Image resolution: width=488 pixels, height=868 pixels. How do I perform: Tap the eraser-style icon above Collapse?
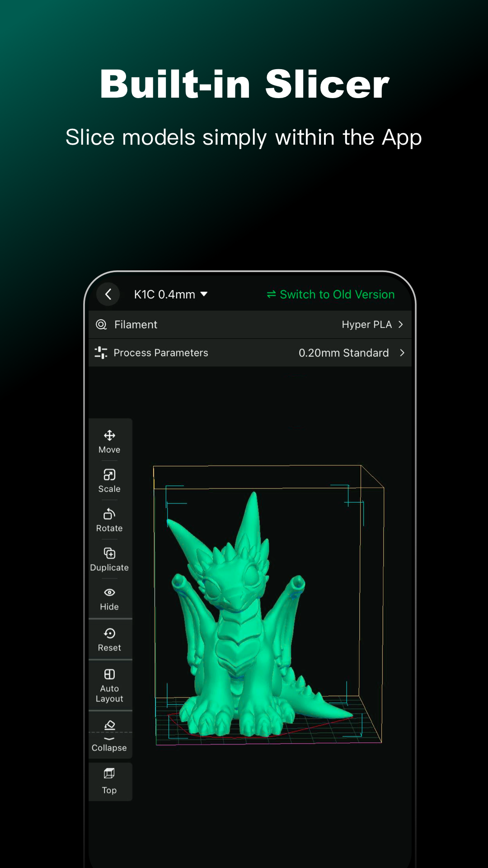[109, 725]
